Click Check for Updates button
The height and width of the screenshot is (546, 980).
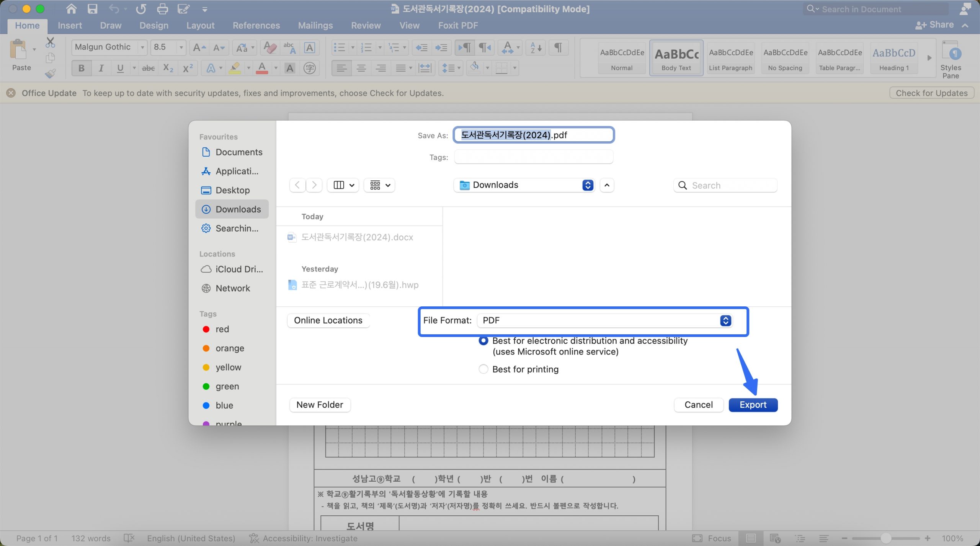click(x=931, y=93)
